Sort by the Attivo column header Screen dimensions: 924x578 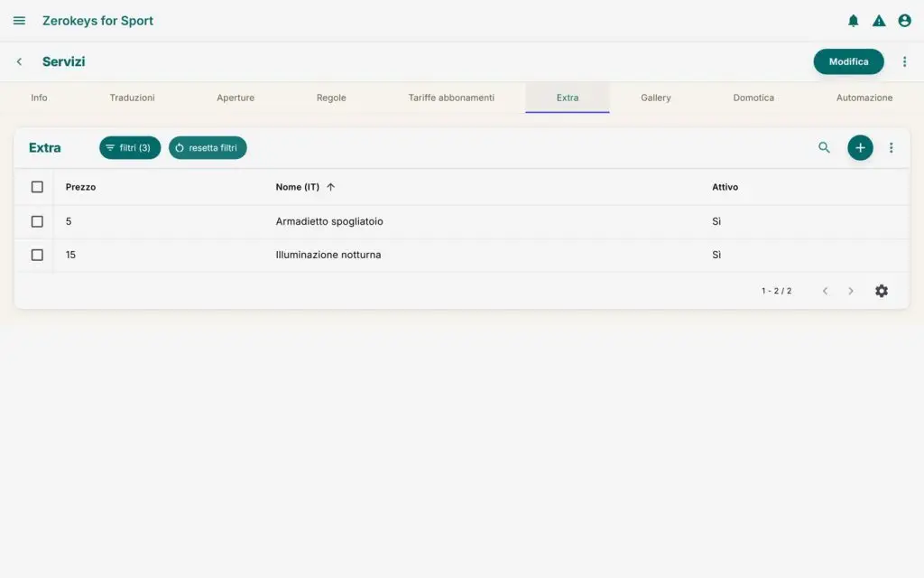point(725,187)
